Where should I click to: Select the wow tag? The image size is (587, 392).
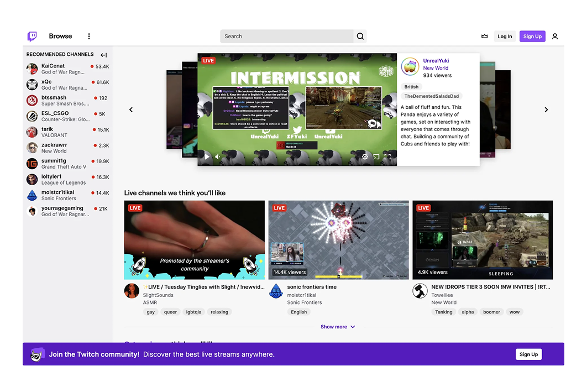pos(515,312)
